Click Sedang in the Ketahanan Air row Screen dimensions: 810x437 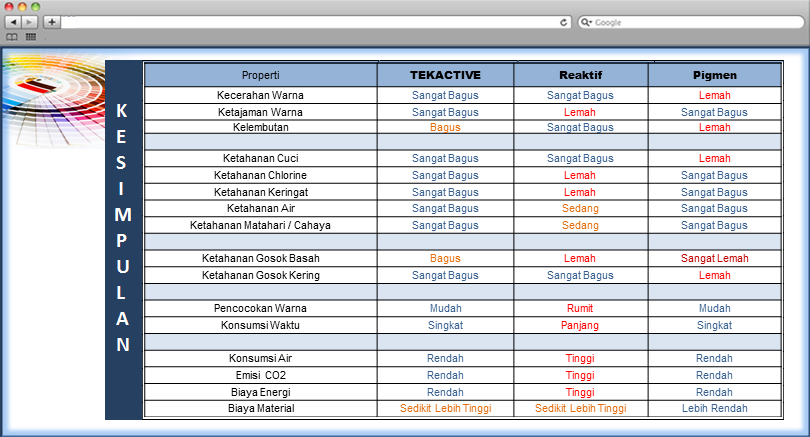pos(580,208)
